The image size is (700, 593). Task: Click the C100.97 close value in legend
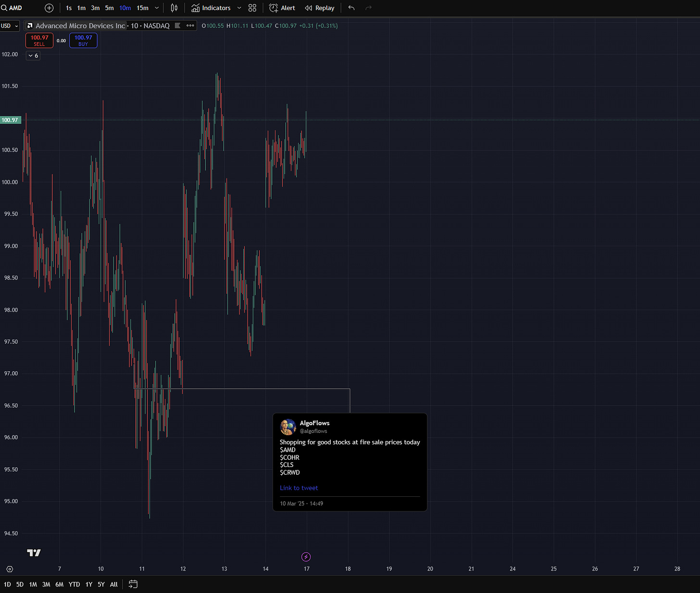pos(286,25)
